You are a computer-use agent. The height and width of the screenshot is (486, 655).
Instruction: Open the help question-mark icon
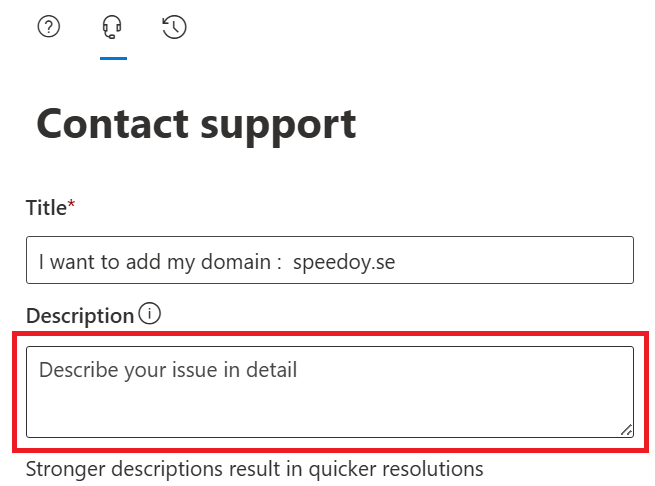pos(49,27)
